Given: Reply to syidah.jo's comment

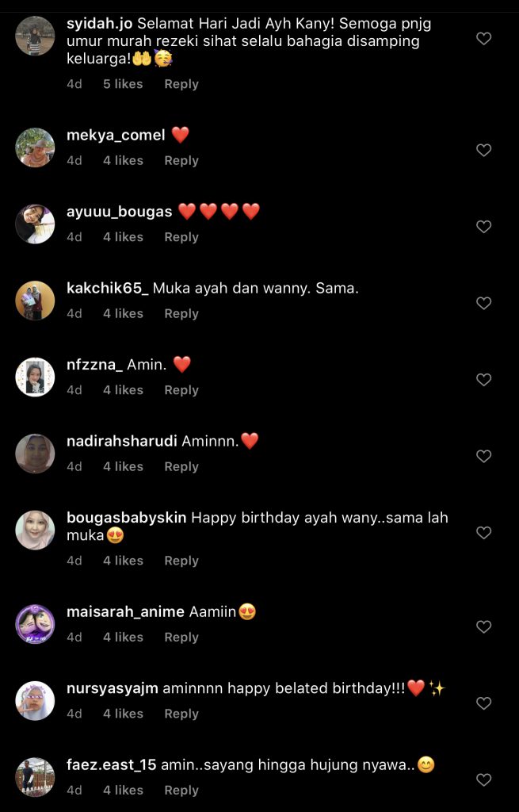Looking at the screenshot, I should (181, 84).
